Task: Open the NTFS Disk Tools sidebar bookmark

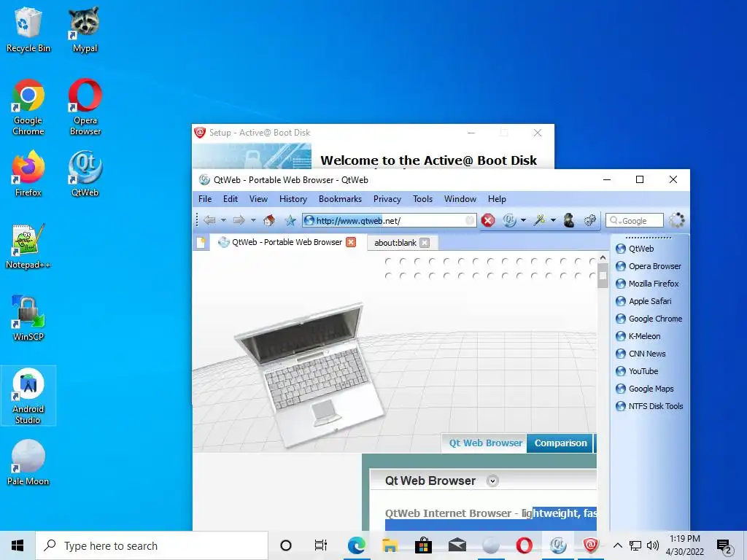Action: pos(649,406)
